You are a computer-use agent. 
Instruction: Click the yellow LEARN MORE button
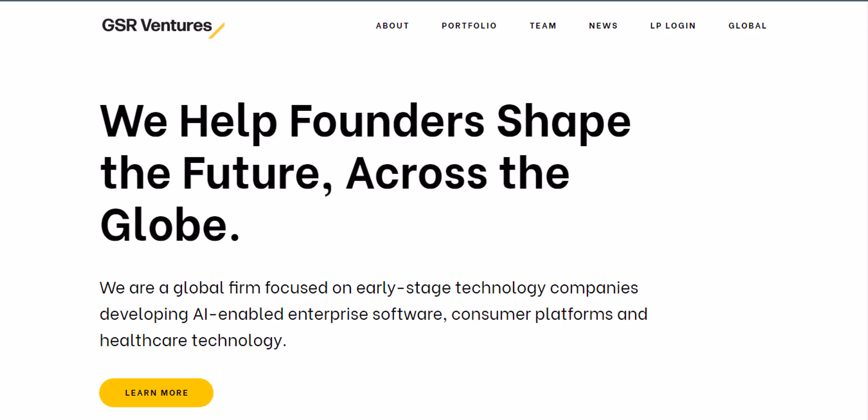(x=156, y=393)
